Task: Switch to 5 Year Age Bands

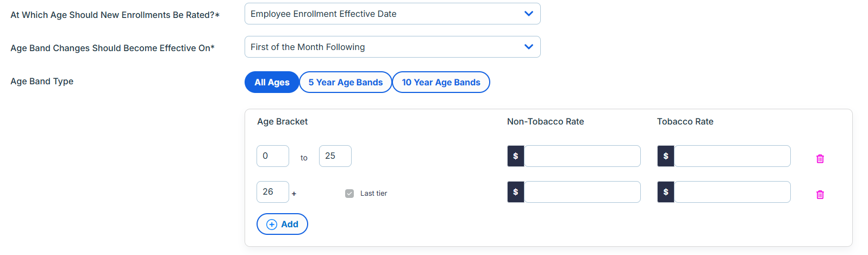Action: [x=346, y=82]
